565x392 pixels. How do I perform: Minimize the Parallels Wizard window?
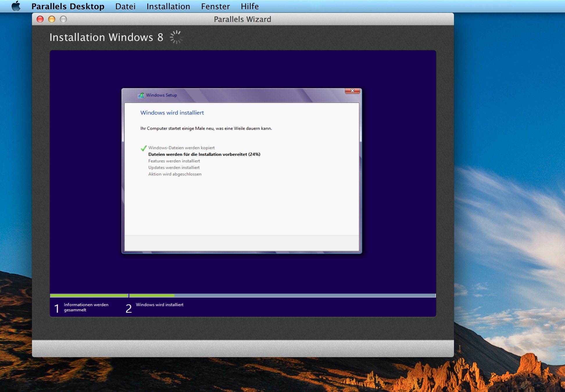click(x=52, y=19)
